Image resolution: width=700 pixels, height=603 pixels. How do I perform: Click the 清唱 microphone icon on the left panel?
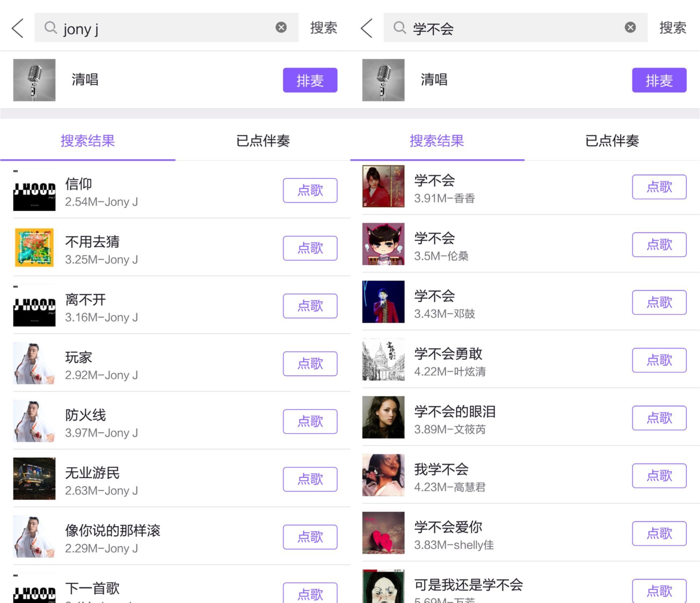pos(34,80)
